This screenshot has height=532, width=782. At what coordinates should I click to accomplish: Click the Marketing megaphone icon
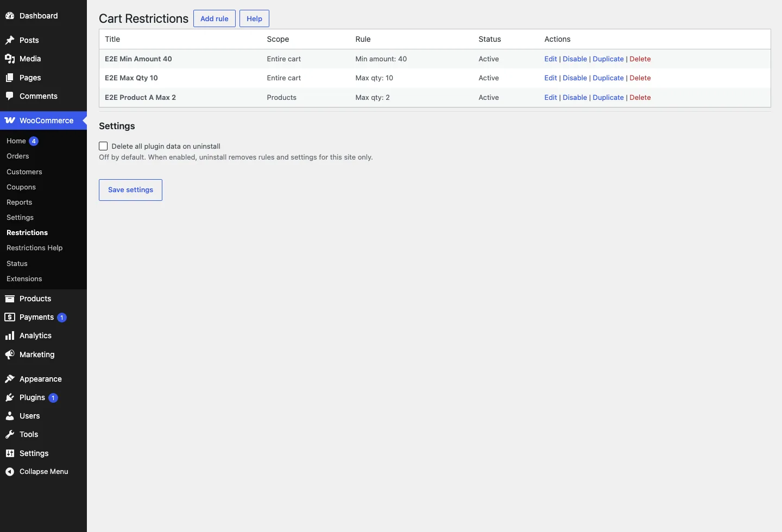point(10,354)
